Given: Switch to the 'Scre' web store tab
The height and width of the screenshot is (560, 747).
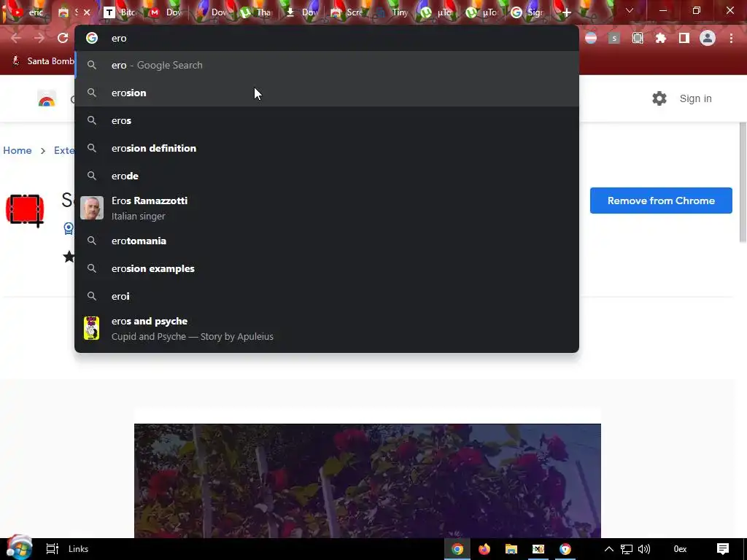Looking at the screenshot, I should [347, 12].
